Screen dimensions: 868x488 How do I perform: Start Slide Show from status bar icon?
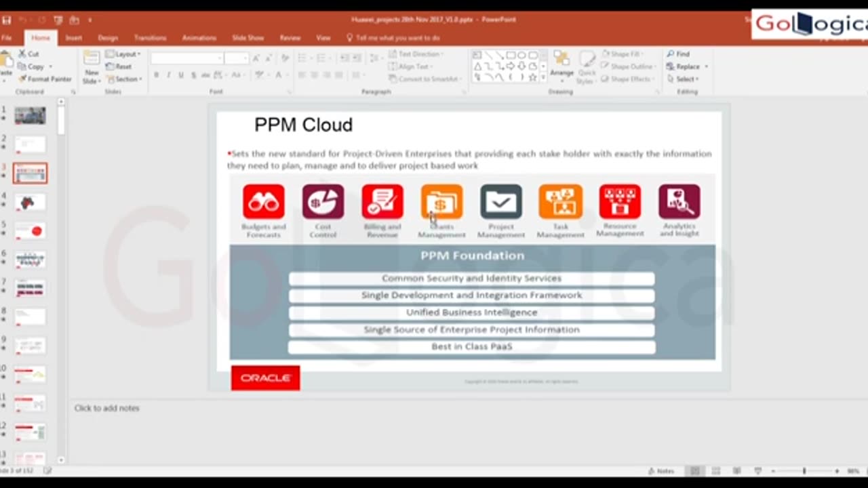tap(758, 470)
